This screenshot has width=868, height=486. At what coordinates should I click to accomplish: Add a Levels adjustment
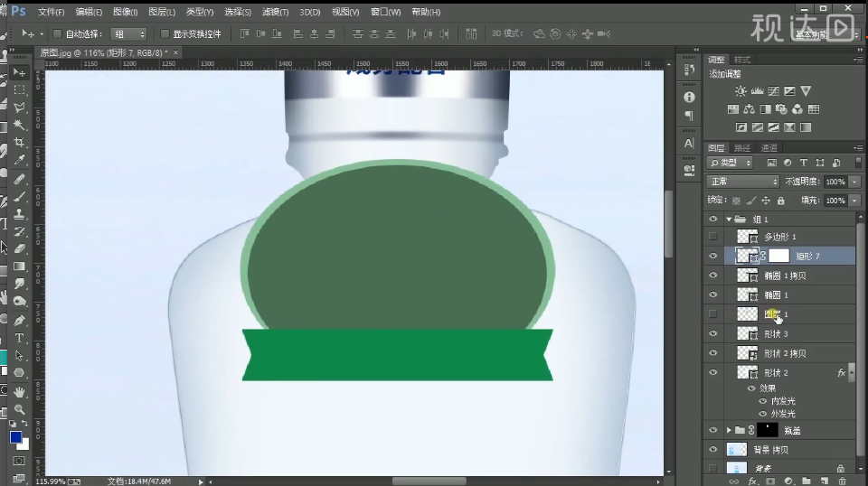pyautogui.click(x=757, y=91)
